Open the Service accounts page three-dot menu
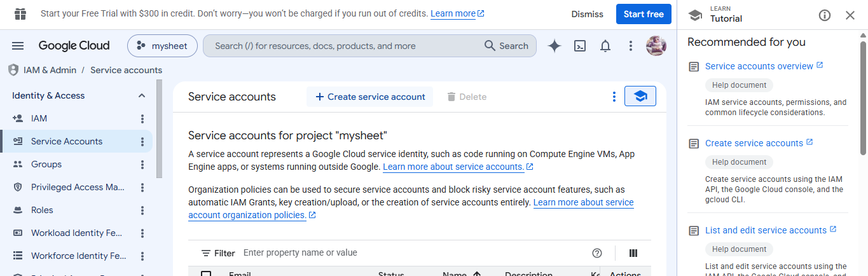The width and height of the screenshot is (868, 276). (x=614, y=97)
